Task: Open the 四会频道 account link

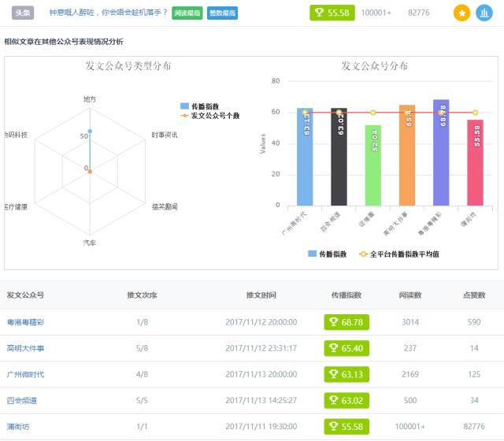Action: point(22,400)
